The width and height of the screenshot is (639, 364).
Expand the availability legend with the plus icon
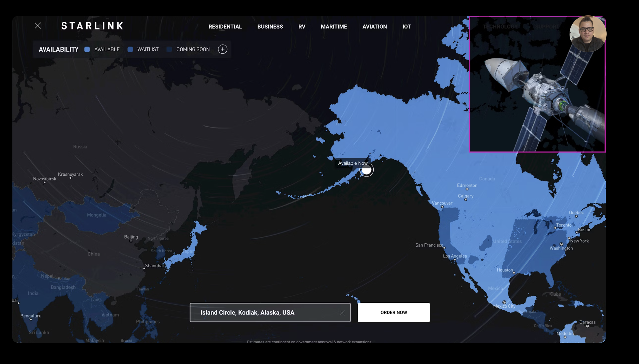(x=222, y=49)
